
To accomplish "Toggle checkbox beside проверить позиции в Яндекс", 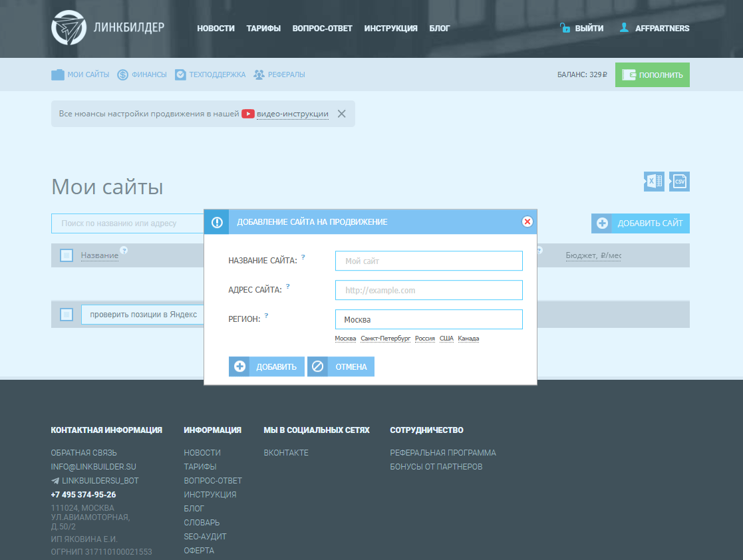I will point(67,315).
